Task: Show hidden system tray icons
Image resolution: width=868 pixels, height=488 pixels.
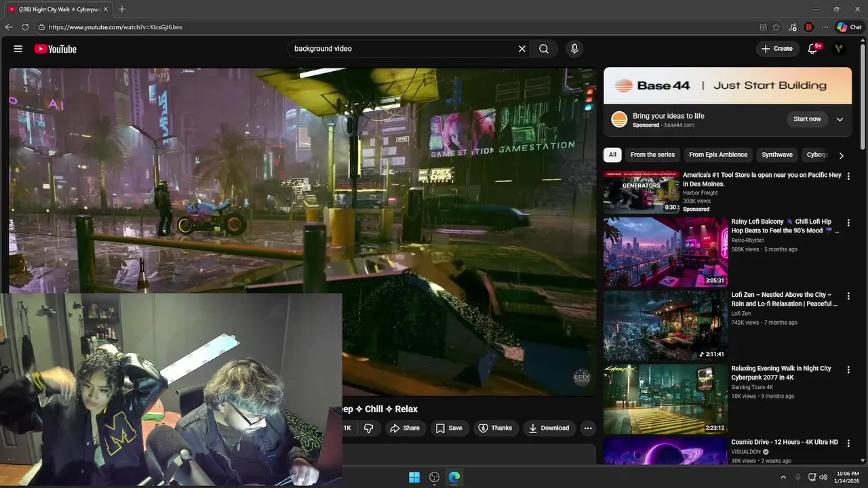Action: tap(783, 477)
